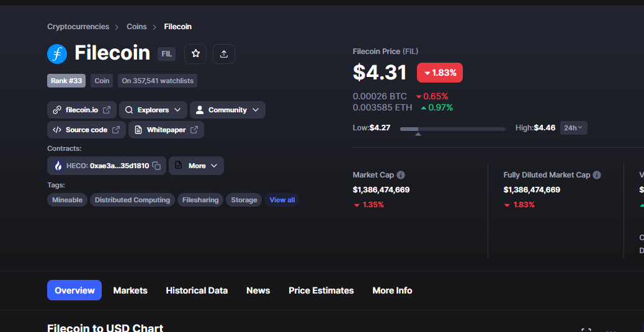Click the Rank #33 badge
Image resolution: width=644 pixels, height=332 pixels.
point(66,81)
